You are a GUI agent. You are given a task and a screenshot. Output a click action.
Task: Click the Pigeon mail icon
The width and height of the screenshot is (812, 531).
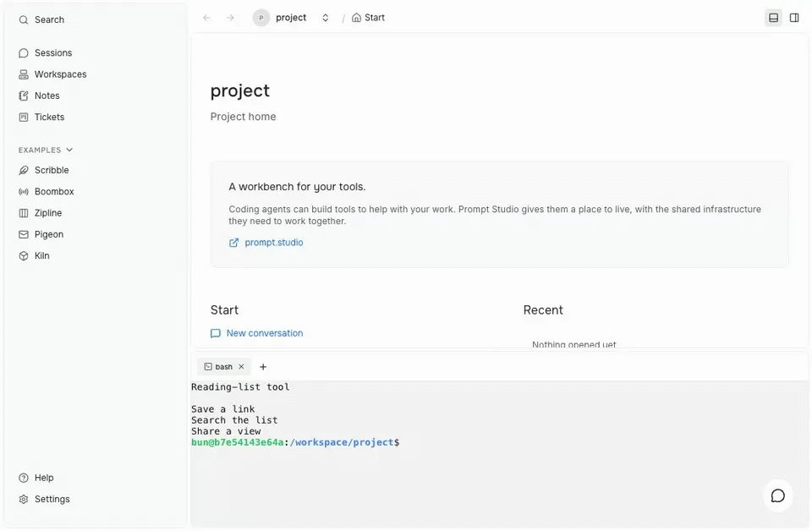[x=24, y=234]
